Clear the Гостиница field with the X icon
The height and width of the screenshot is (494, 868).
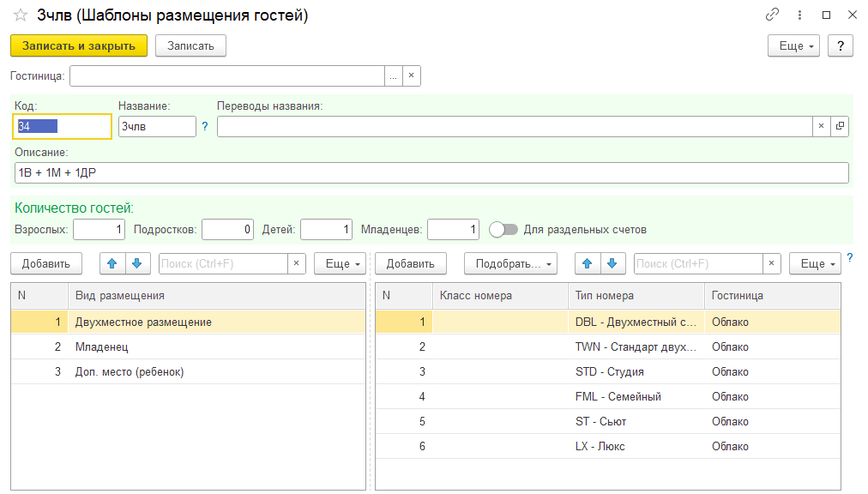click(411, 76)
